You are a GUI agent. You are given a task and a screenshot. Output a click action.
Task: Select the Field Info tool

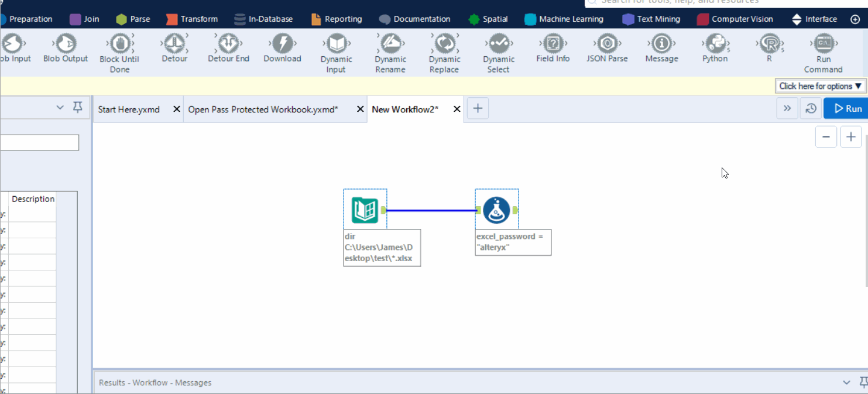(x=553, y=44)
